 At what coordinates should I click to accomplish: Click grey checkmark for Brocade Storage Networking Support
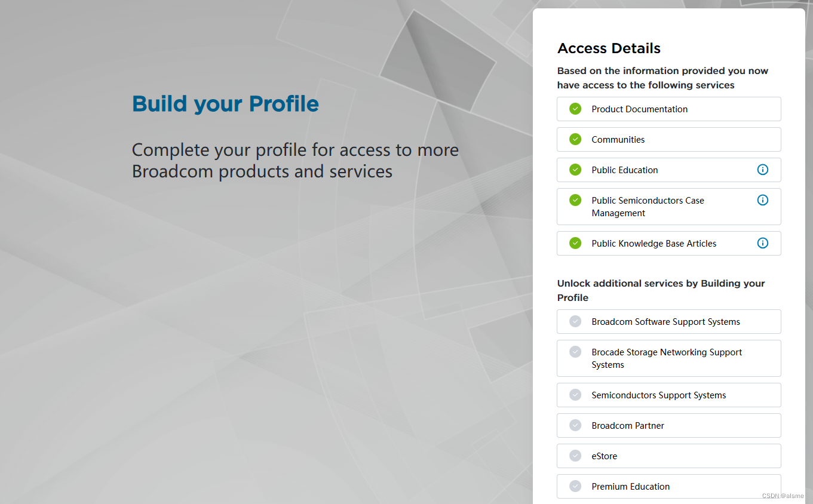575,352
